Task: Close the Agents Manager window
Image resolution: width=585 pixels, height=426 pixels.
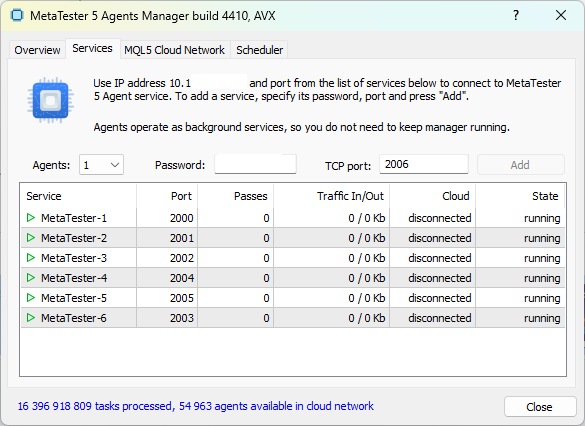Action: 561,15
